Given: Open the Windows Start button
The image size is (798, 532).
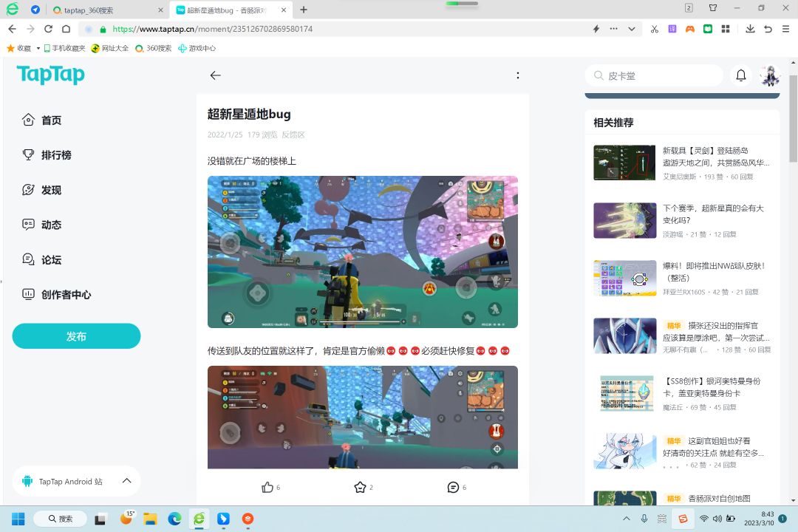Looking at the screenshot, I should point(18,519).
